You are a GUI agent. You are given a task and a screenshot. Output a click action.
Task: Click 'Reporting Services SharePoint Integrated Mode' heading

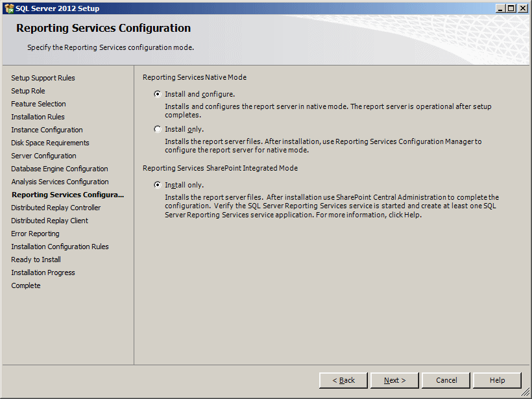point(220,168)
